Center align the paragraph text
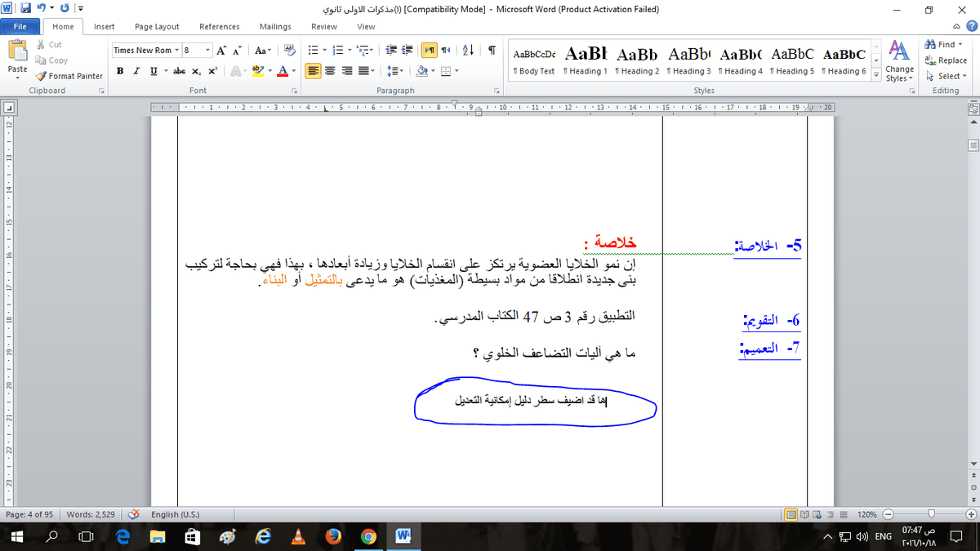This screenshot has width=980, height=551. tap(331, 71)
